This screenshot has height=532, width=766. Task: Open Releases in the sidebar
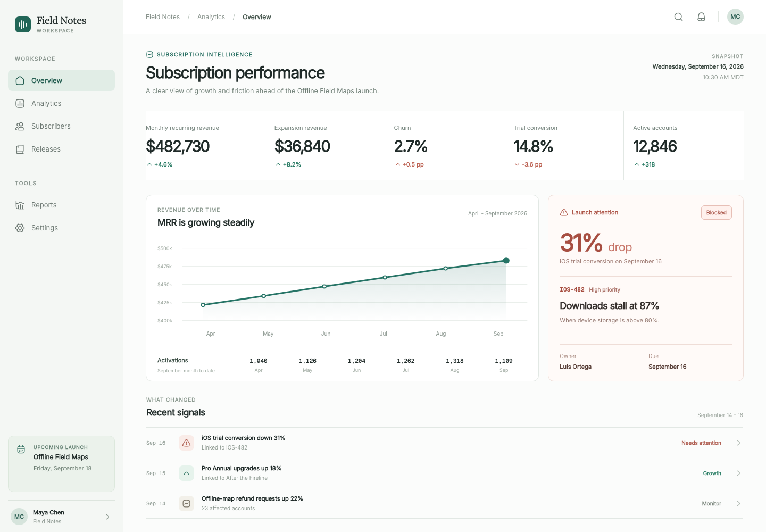click(x=62, y=149)
